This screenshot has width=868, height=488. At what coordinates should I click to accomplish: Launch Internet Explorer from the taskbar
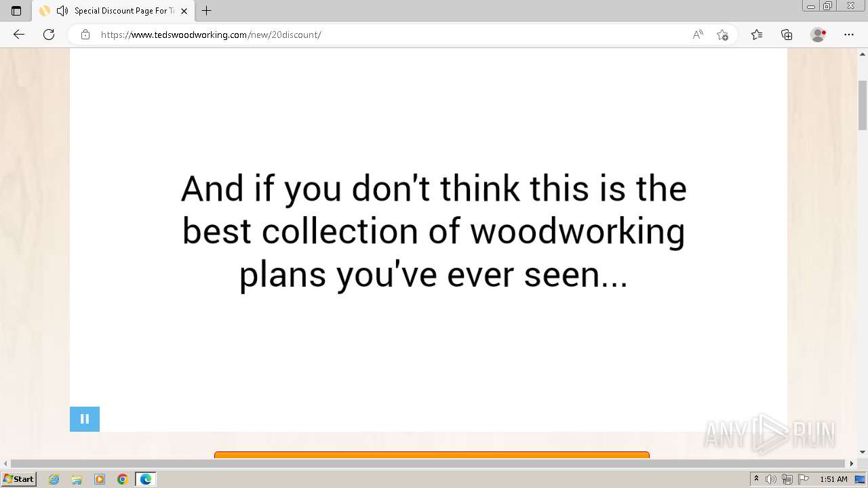[x=54, y=479]
